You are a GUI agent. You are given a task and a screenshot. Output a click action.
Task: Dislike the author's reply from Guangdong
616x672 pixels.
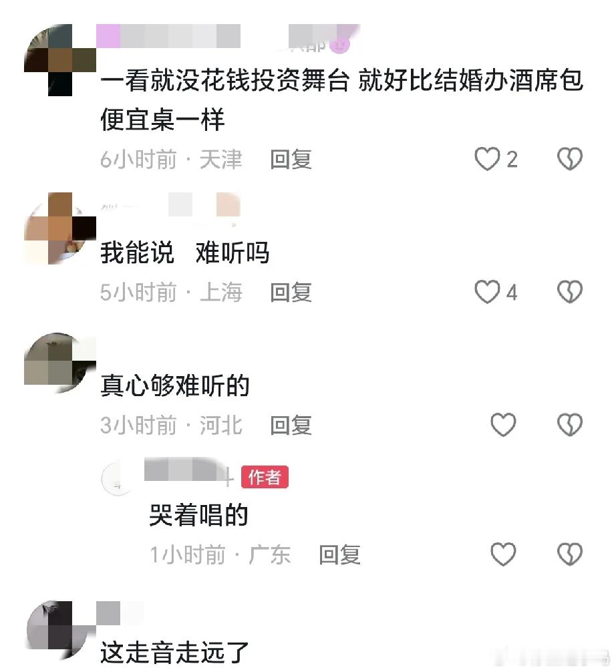(570, 554)
